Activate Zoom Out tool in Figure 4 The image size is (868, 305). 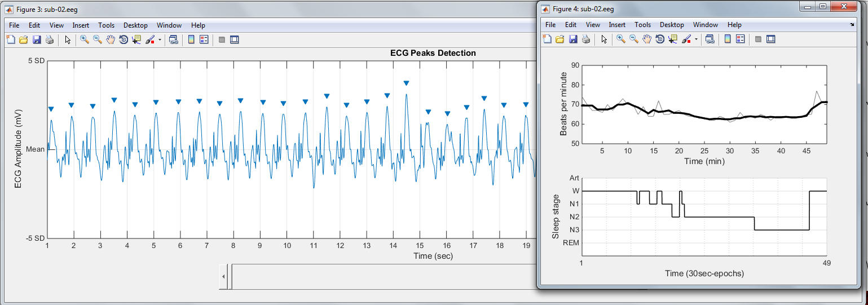coord(634,39)
